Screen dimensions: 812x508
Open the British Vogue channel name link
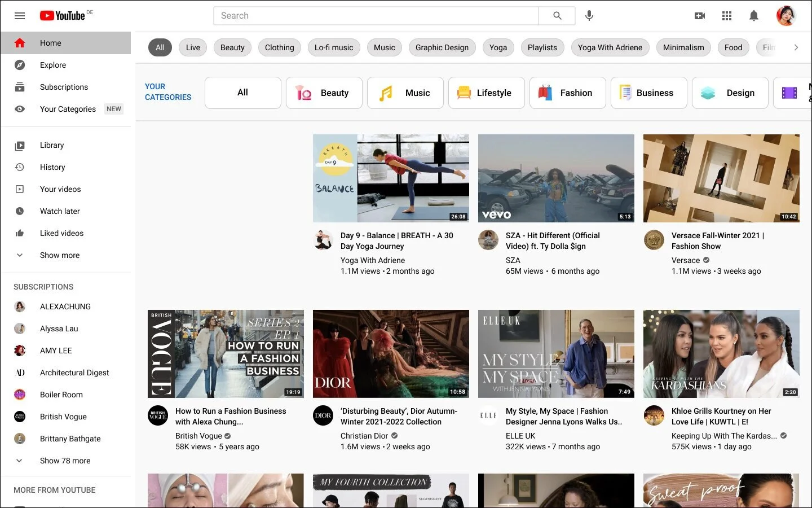coord(198,436)
